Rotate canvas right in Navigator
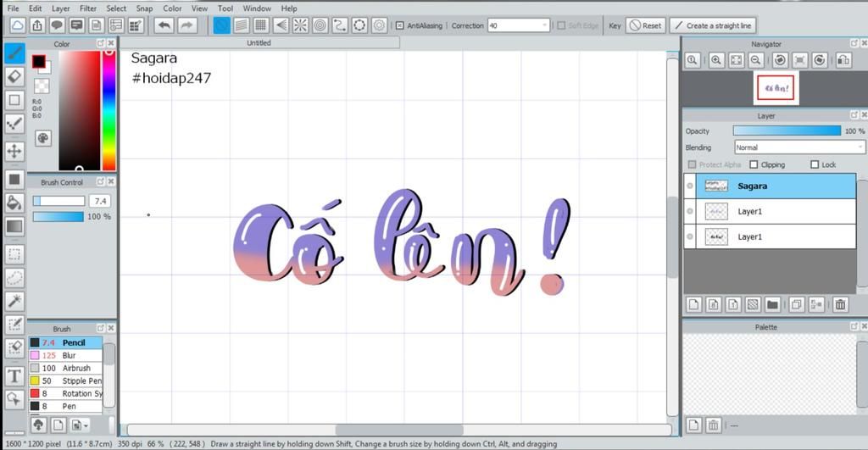Viewport: 868px width, 450px height. [820, 60]
